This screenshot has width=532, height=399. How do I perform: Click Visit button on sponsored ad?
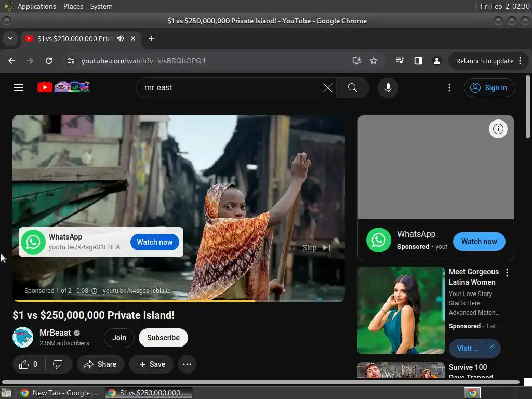pyautogui.click(x=475, y=349)
